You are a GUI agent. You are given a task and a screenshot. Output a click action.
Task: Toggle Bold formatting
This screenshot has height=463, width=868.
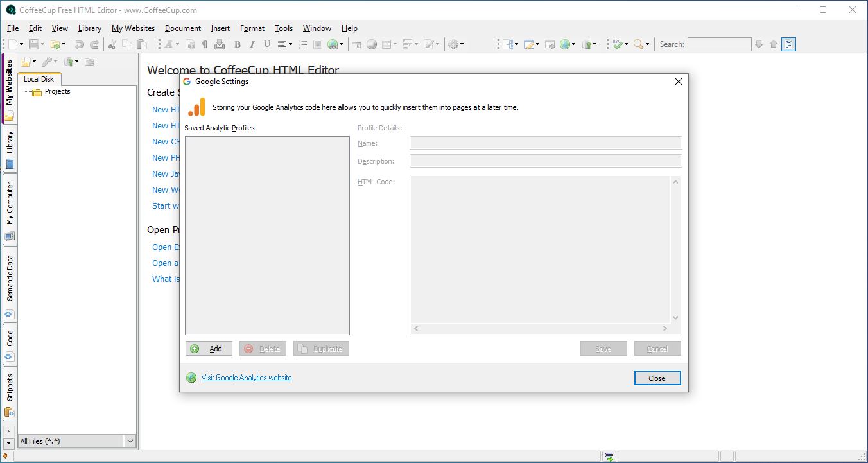(x=238, y=44)
